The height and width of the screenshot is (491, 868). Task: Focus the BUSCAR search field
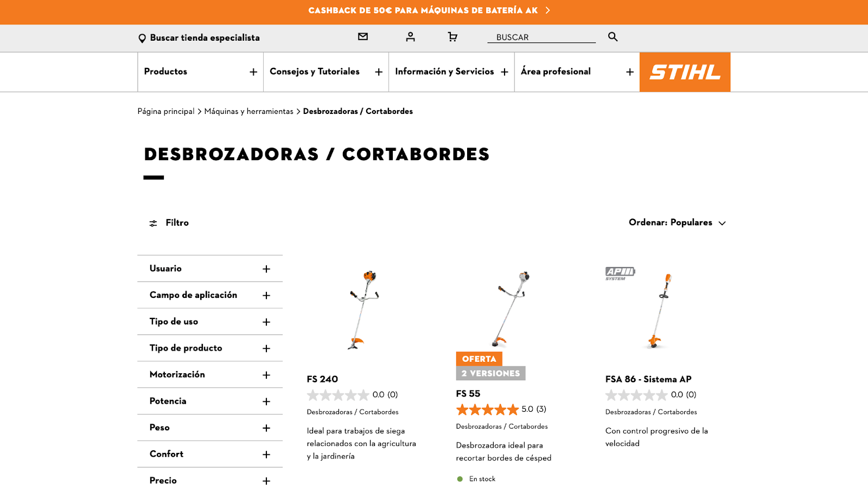tap(541, 37)
